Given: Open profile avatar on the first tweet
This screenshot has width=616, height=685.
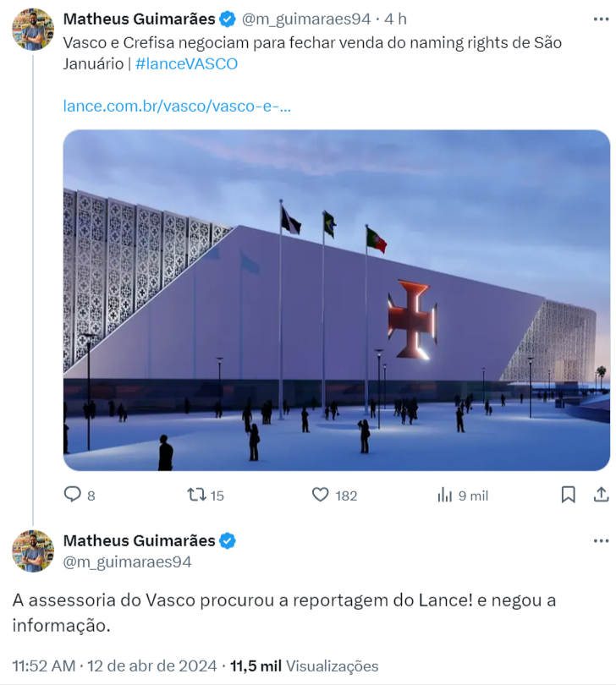Looking at the screenshot, I should coord(33,30).
